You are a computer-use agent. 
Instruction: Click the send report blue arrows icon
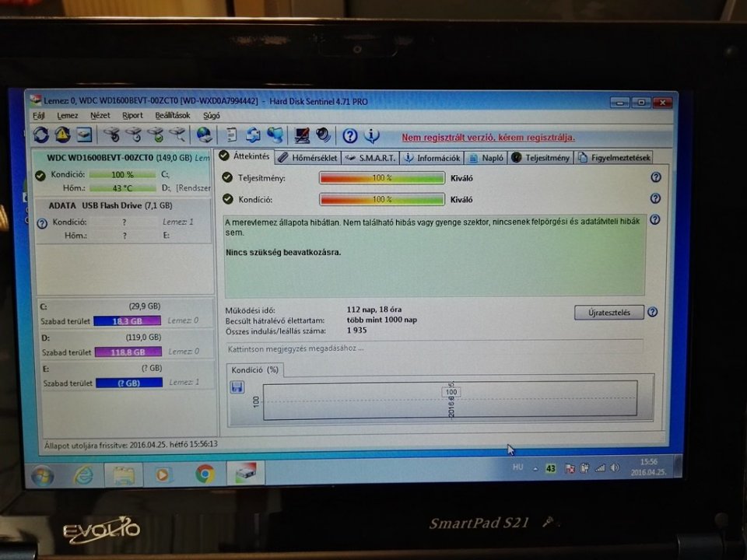[x=253, y=135]
